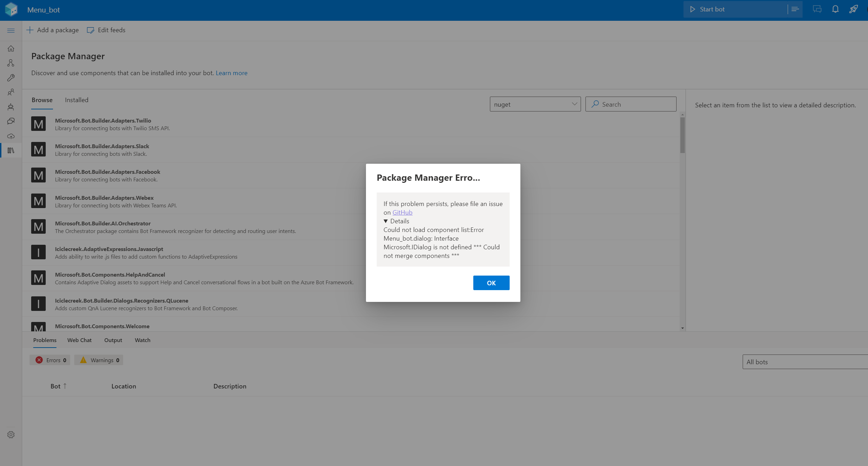Click the rocket Get Started icon

click(x=853, y=9)
